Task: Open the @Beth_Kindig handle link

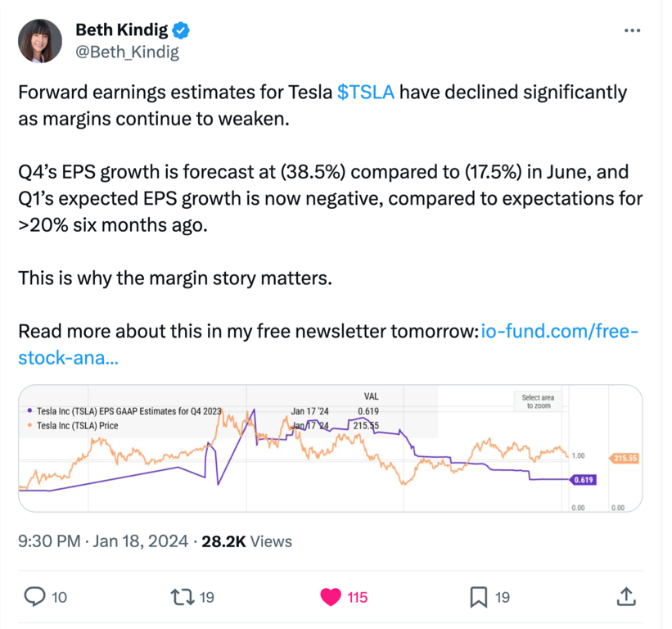Action: [127, 52]
